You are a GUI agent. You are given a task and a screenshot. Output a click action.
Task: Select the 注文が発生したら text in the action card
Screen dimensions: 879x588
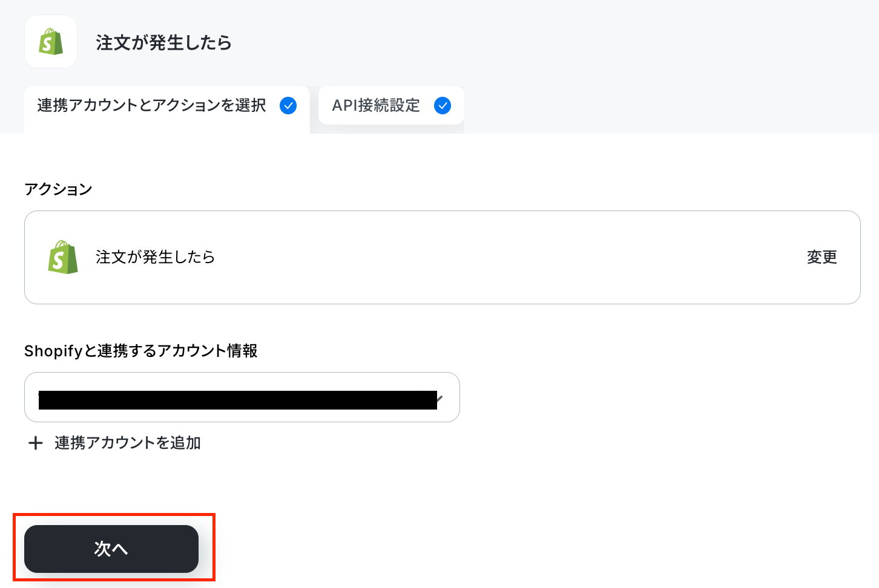[x=155, y=257]
